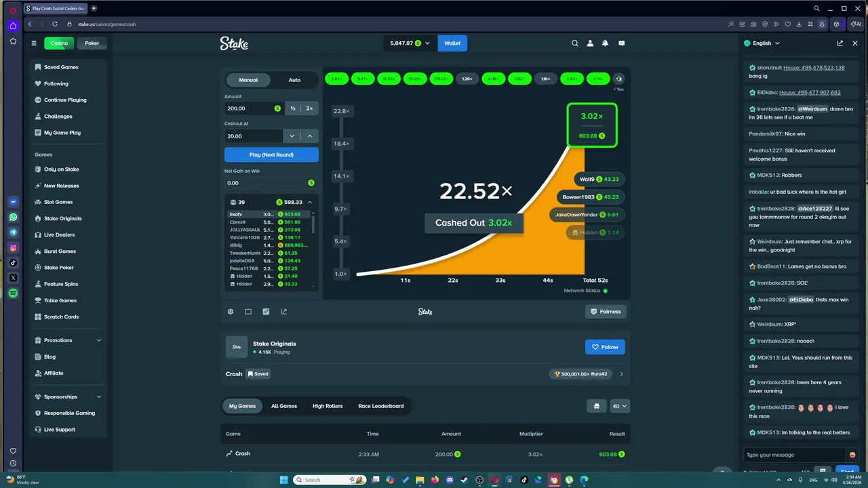Reload the browser page
The image size is (868, 488).
click(x=55, y=24)
